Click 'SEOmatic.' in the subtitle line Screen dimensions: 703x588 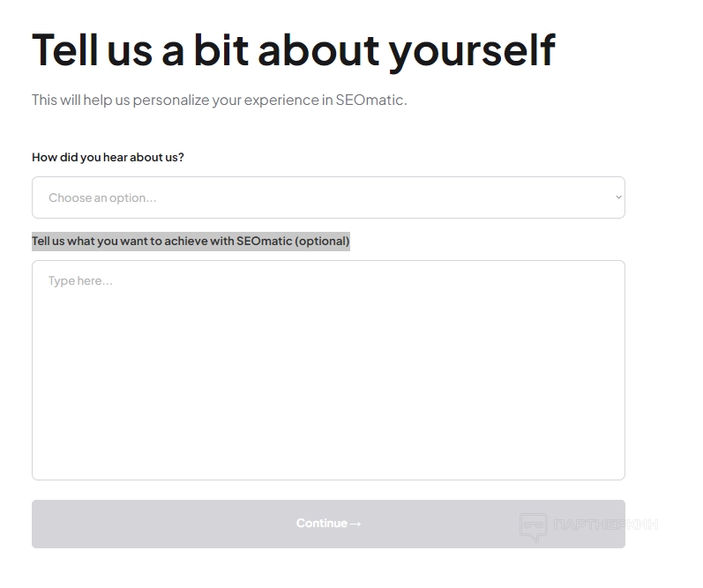[370, 100]
